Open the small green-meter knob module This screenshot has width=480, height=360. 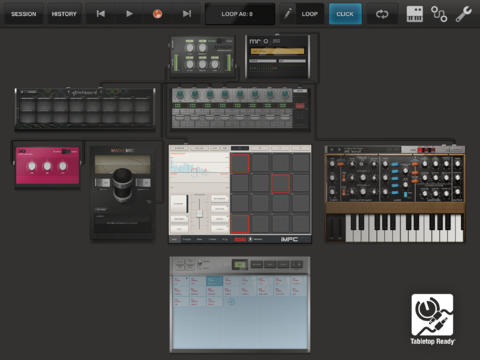[x=203, y=56]
